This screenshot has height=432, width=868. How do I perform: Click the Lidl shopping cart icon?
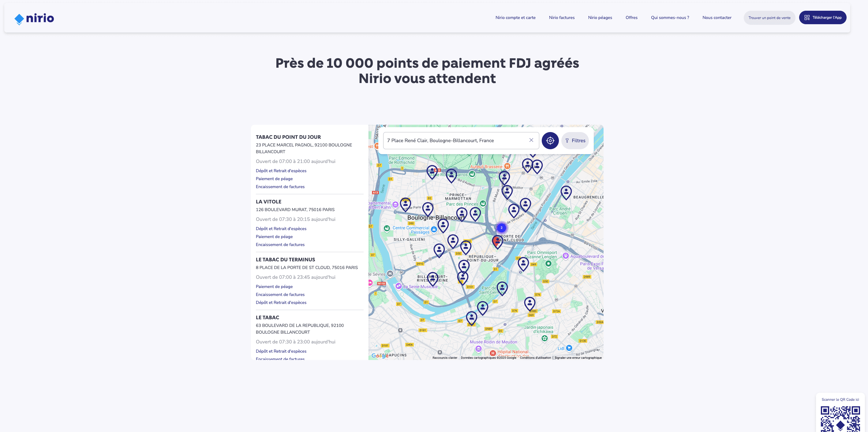(x=569, y=348)
